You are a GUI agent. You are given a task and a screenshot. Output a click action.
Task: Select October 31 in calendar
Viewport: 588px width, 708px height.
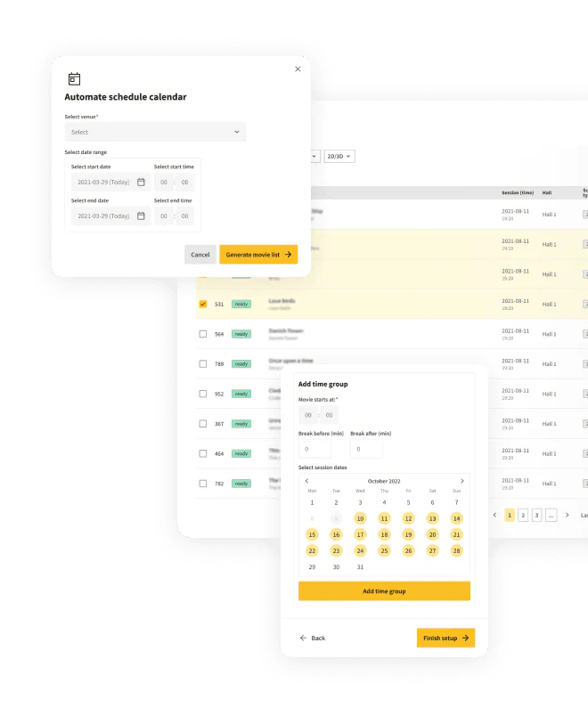(x=360, y=567)
